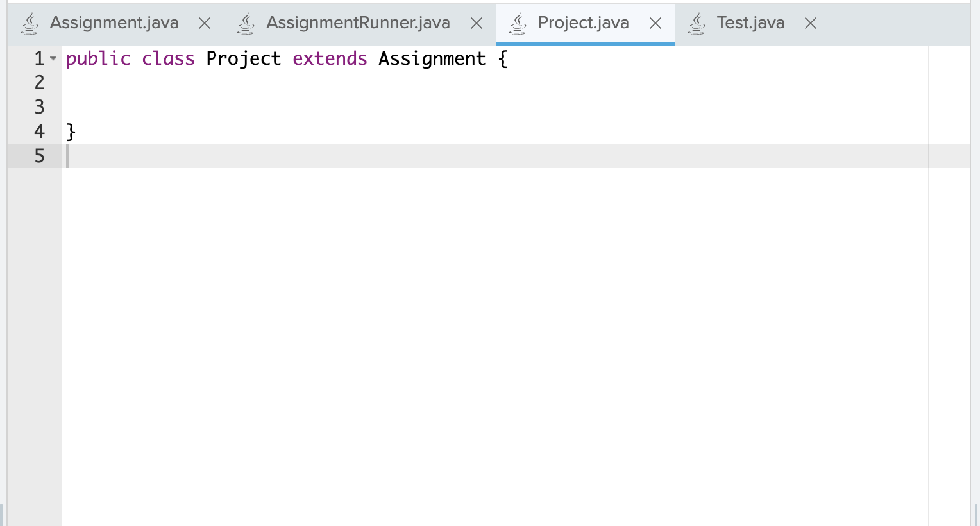Click the Java icon on Assignment.java tab

(30, 22)
